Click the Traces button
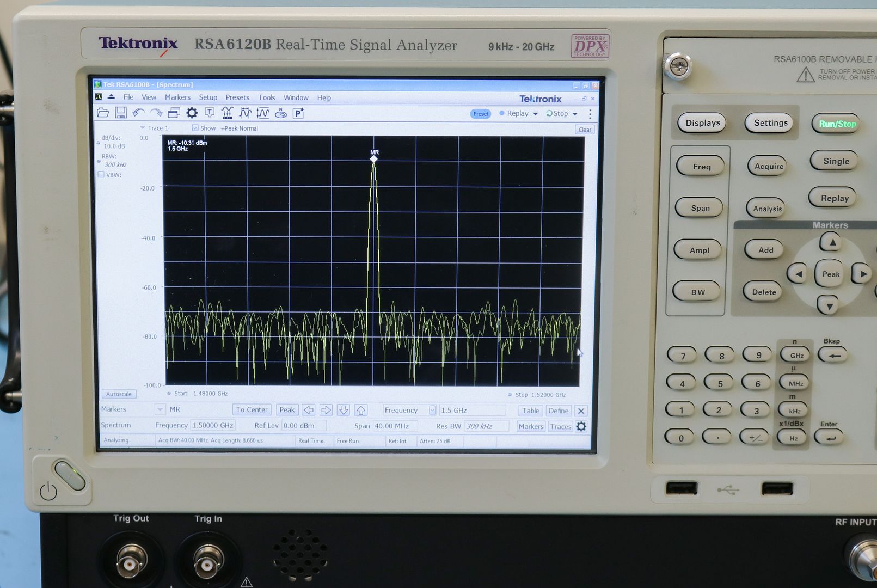This screenshot has height=588, width=877. coord(561,426)
